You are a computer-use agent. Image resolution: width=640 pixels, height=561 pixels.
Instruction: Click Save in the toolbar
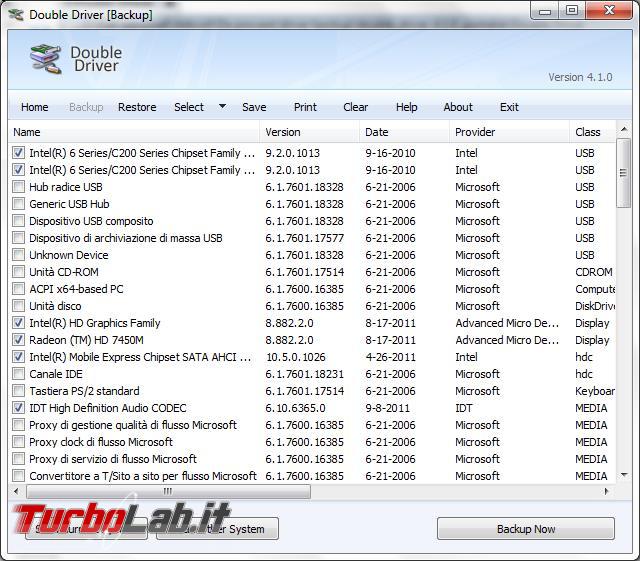[254, 107]
